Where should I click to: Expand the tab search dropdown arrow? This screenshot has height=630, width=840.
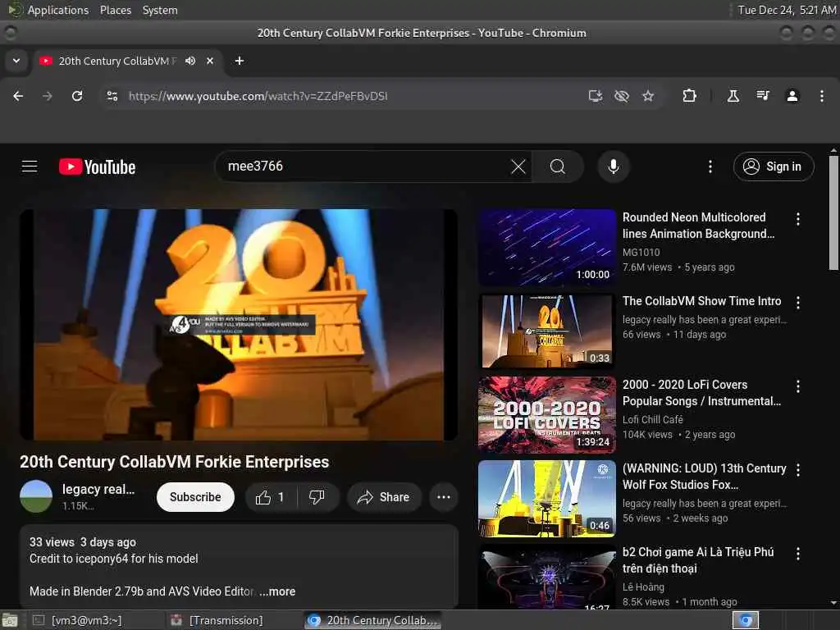(16, 61)
